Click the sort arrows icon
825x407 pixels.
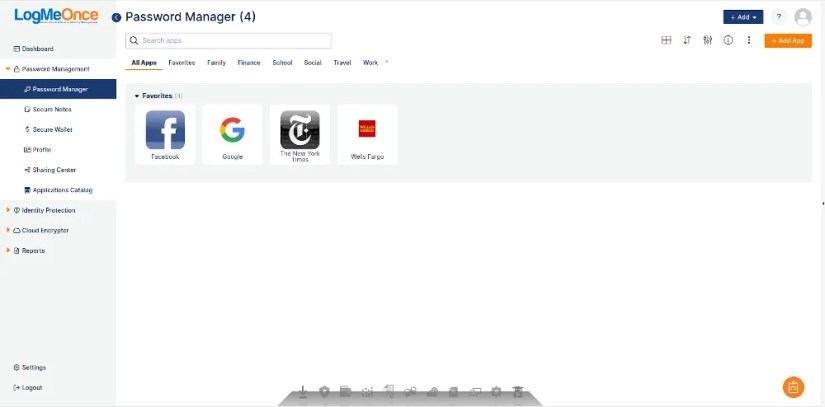click(x=687, y=40)
